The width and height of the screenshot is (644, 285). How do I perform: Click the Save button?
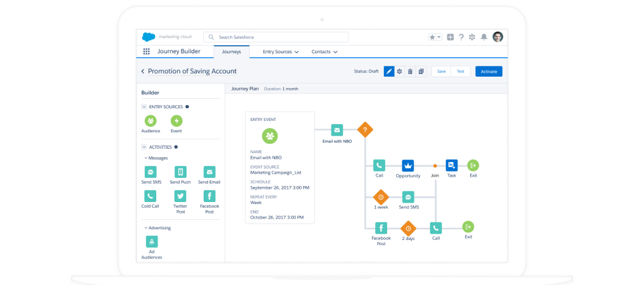click(441, 72)
